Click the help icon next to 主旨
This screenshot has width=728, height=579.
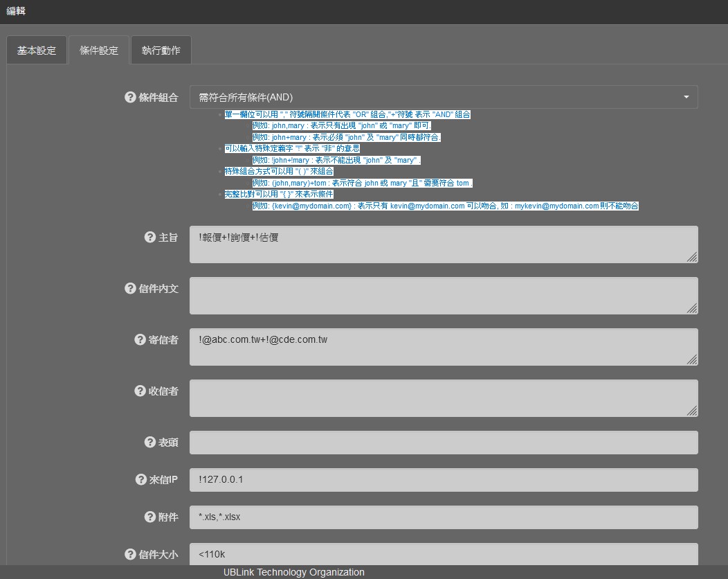click(149, 238)
